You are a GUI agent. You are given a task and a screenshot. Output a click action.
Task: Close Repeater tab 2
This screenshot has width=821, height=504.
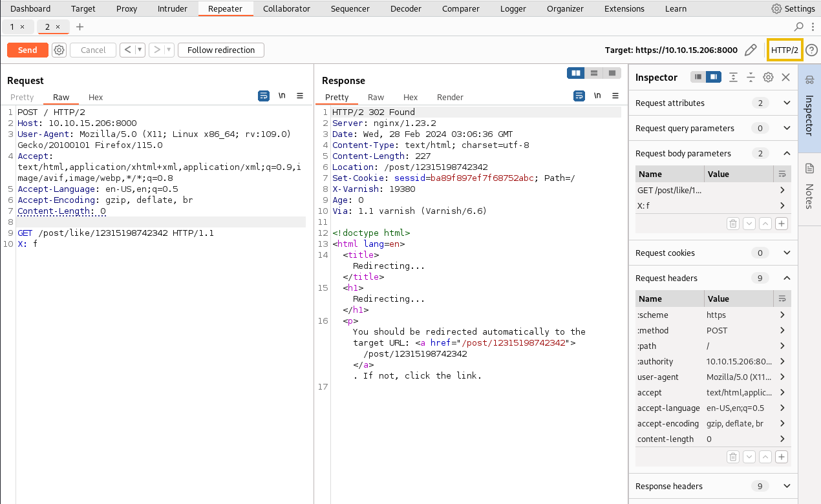58,26
